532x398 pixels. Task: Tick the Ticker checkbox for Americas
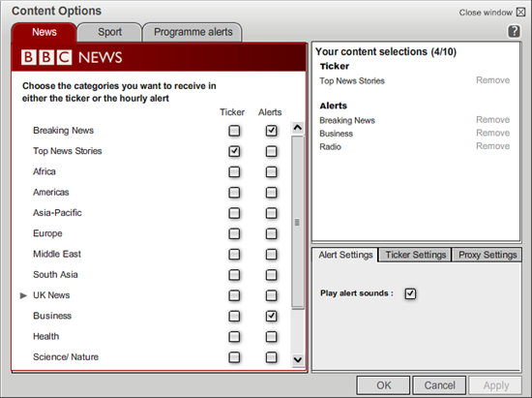click(x=234, y=193)
